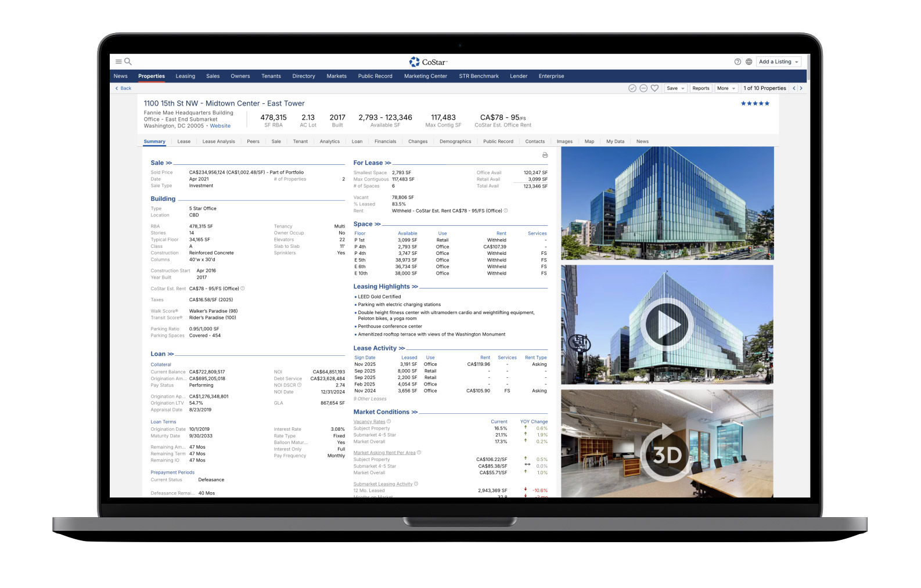The height and width of the screenshot is (588, 921).
Task: Open the help question mark icon
Action: click(737, 62)
